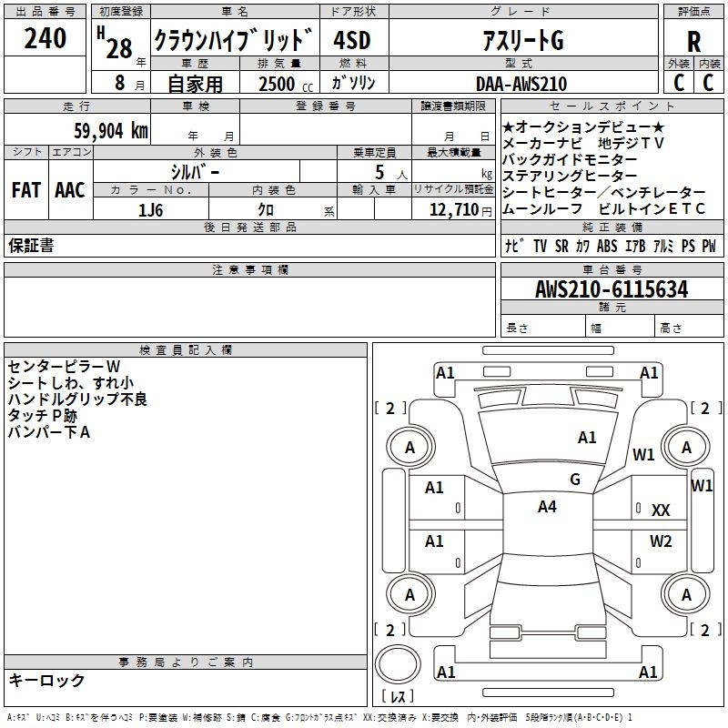Select the ★オークションデビュー★ line

[x=583, y=126]
